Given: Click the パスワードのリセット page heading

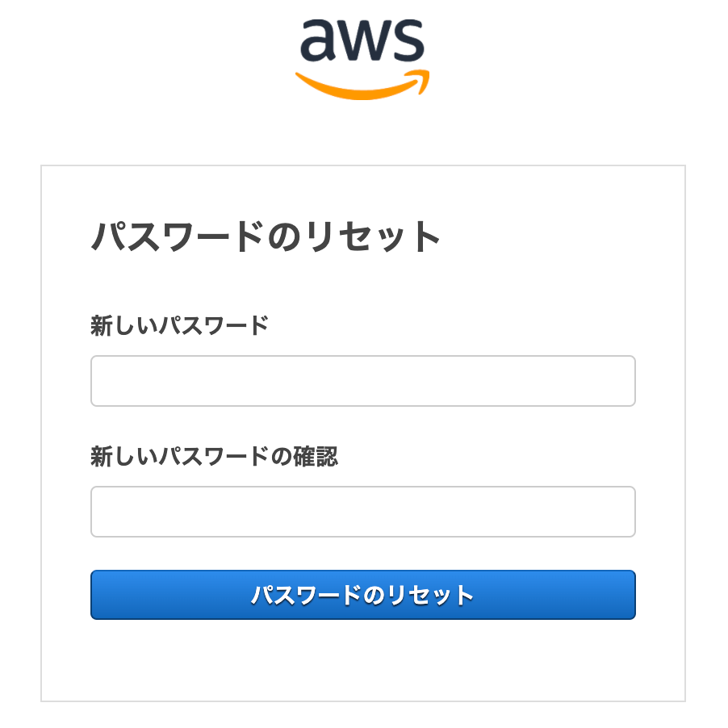Looking at the screenshot, I should [265, 236].
